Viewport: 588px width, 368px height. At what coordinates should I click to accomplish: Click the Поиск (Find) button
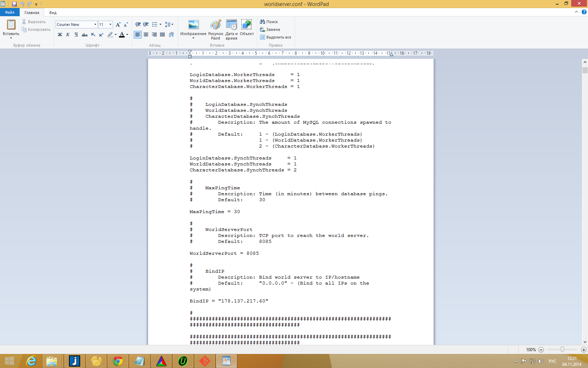[x=269, y=22]
